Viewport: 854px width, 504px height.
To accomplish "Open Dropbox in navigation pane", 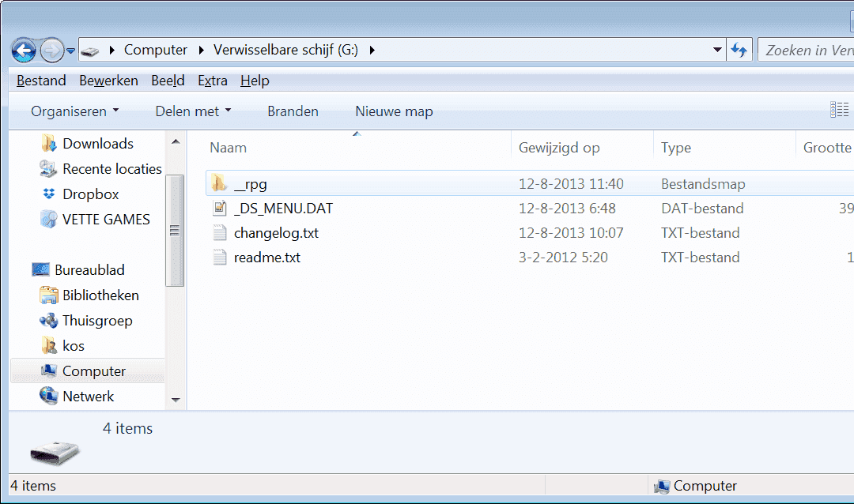I will (90, 194).
